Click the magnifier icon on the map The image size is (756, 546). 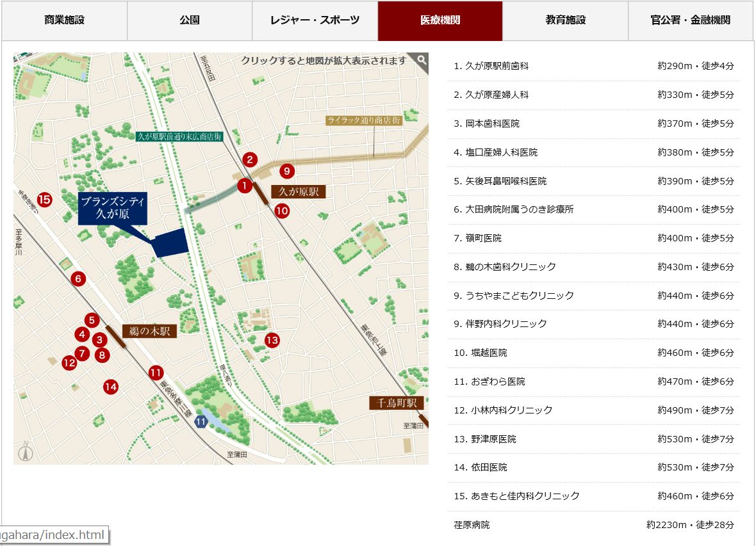421,60
